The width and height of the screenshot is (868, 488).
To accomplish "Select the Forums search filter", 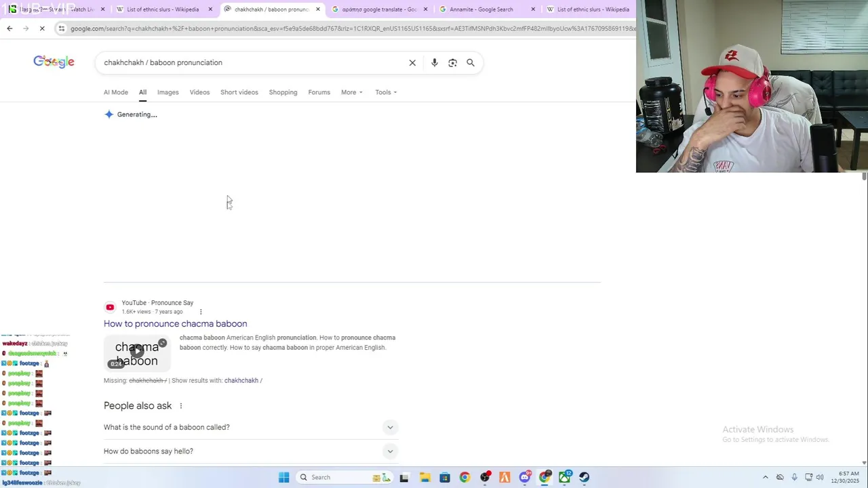I will tap(319, 92).
